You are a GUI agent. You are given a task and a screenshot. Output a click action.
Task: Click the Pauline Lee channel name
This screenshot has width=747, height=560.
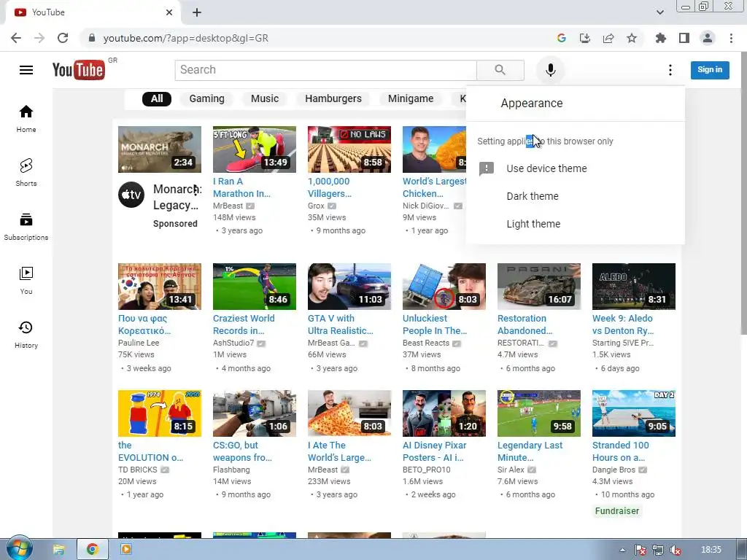pyautogui.click(x=139, y=343)
